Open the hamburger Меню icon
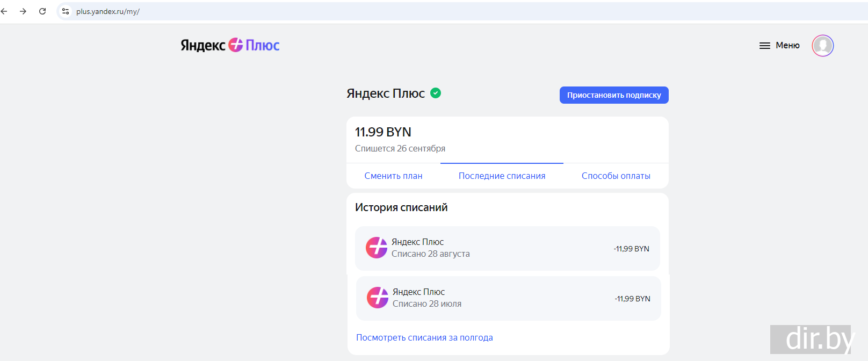The image size is (868, 361). [x=764, y=46]
